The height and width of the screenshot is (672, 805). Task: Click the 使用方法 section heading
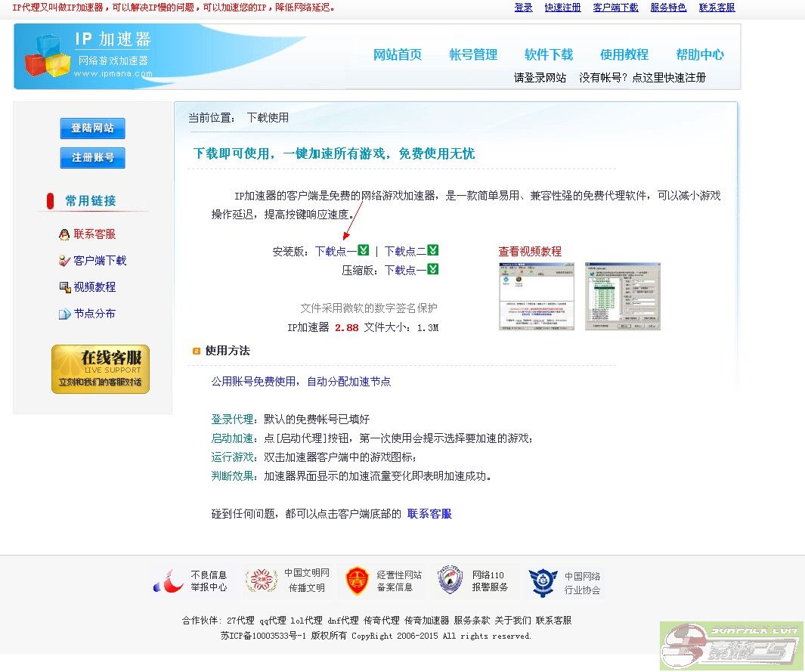pos(228,351)
